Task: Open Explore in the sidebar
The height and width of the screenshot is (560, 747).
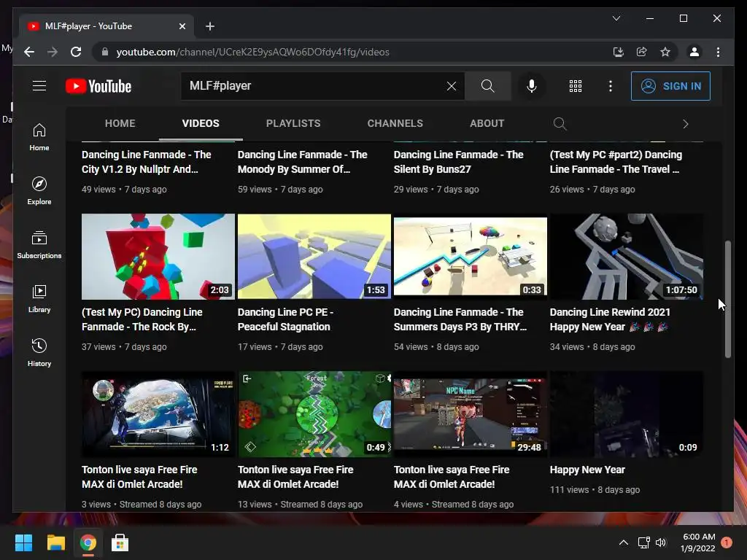Action: pos(39,191)
